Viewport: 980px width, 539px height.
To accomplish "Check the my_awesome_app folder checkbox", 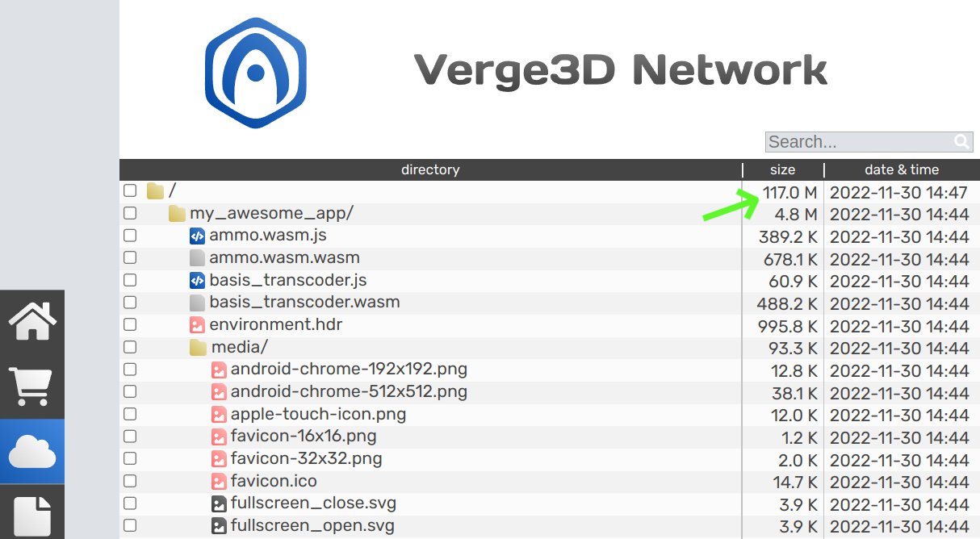I will click(130, 214).
